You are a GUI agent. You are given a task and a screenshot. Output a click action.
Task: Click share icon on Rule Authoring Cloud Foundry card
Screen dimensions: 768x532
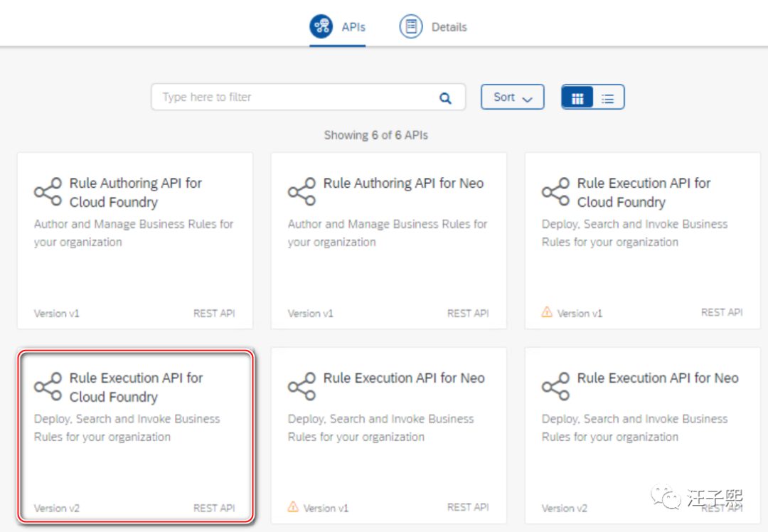(48, 191)
